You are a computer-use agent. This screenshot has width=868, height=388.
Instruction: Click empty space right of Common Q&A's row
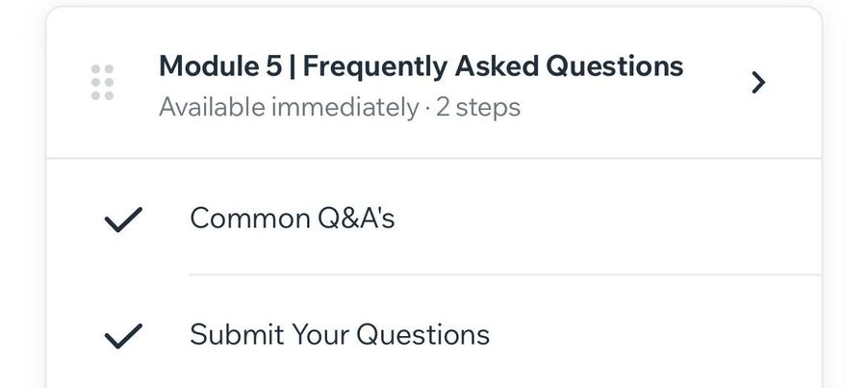(x=609, y=218)
